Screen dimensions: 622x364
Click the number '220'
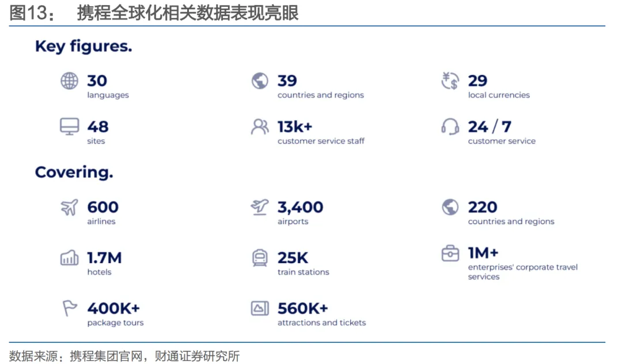(483, 207)
